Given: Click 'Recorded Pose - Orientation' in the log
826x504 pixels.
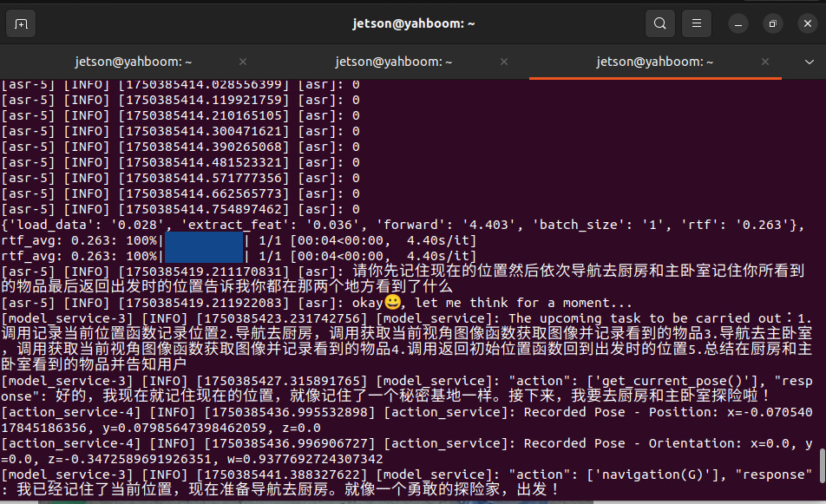Looking at the screenshot, I should 633,443.
